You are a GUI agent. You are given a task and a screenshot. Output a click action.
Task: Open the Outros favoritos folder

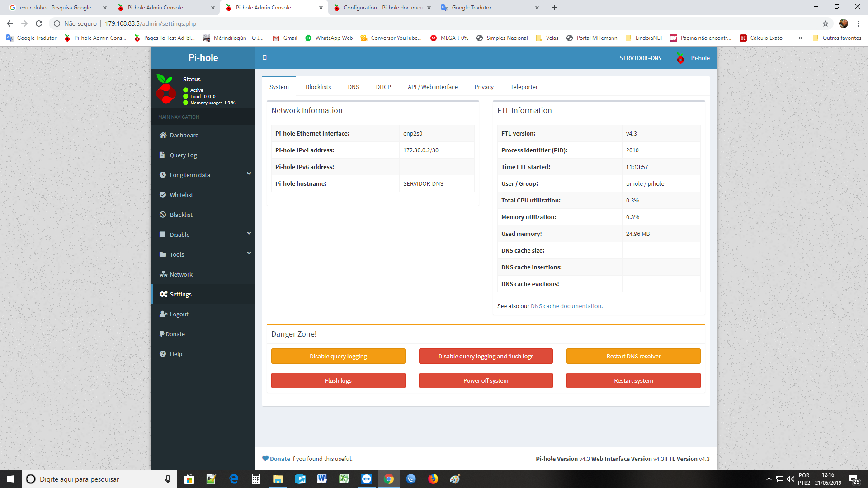[837, 38]
